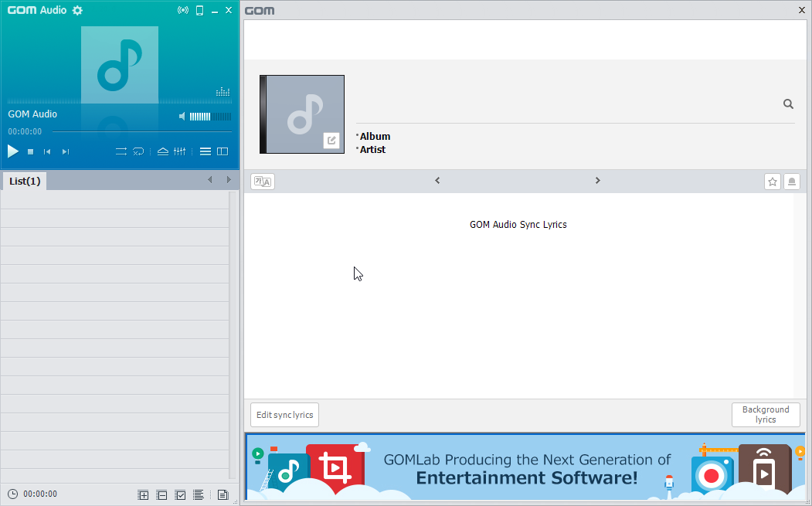812x506 pixels.
Task: Seek along the playback progress bar
Action: 142,131
